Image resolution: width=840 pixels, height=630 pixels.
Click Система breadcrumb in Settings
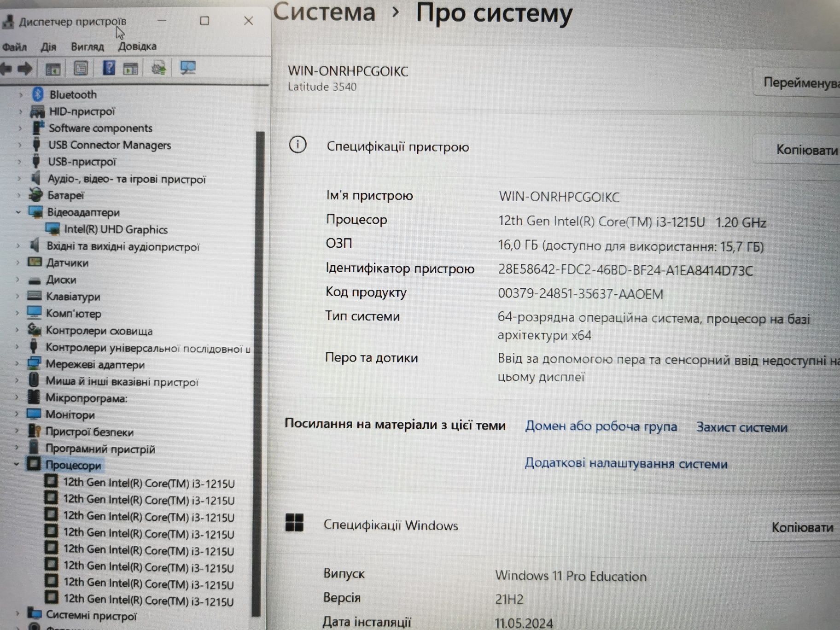tap(325, 12)
